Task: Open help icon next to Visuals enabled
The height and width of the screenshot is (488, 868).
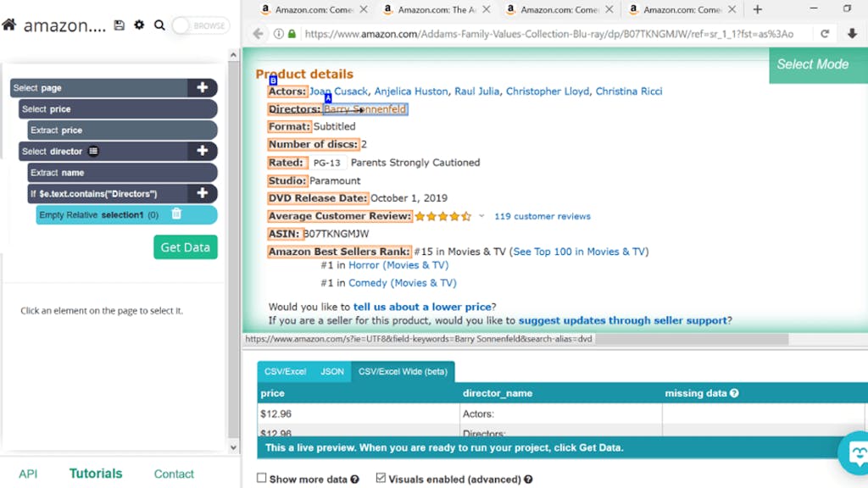Action: point(529,480)
